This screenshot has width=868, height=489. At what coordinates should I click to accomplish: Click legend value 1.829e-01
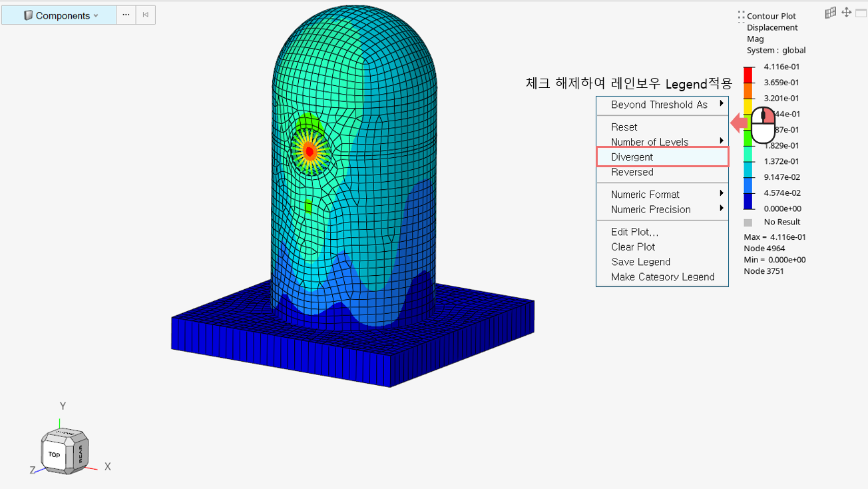coord(782,145)
